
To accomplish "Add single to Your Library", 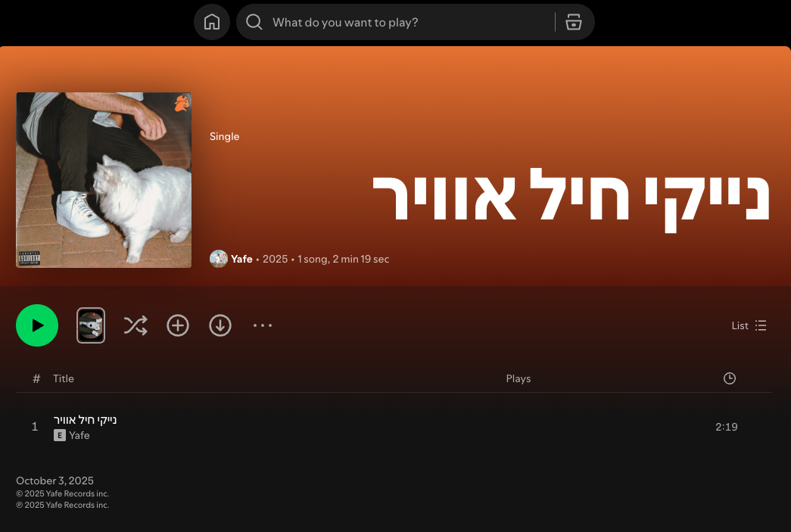I will (178, 325).
